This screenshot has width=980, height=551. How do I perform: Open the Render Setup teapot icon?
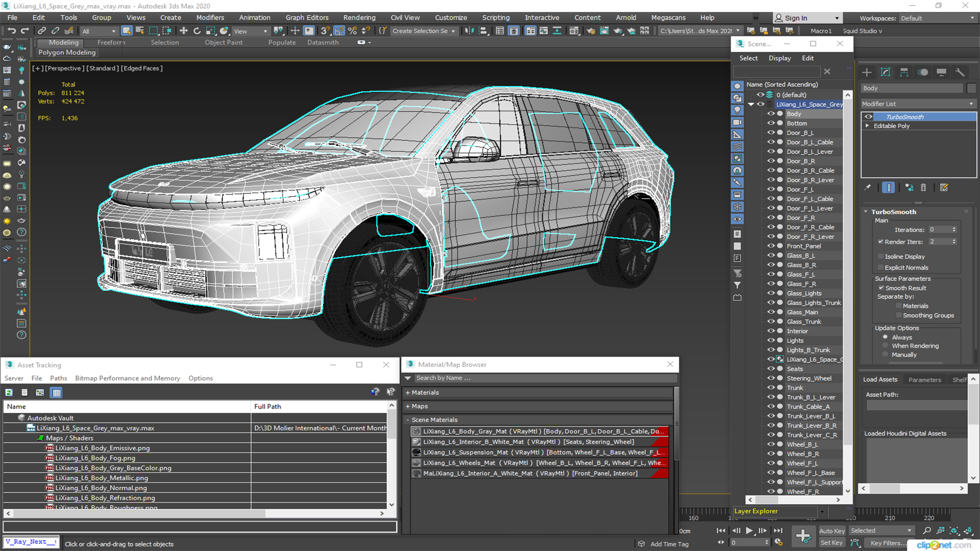(591, 31)
